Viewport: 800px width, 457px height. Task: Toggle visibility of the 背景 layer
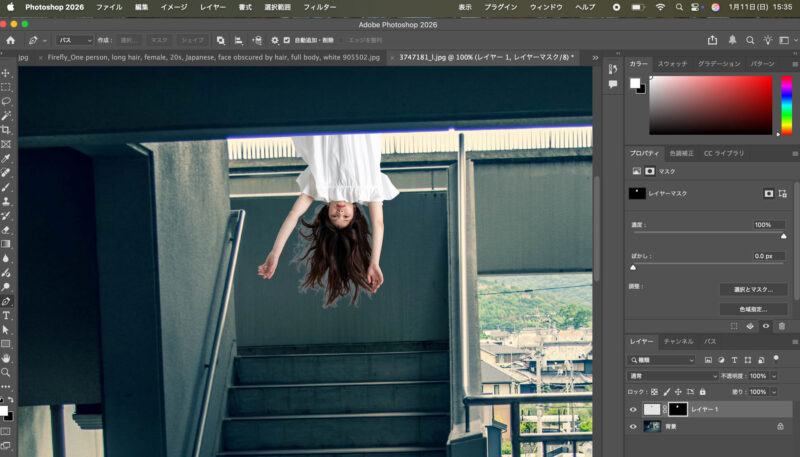pos(633,426)
